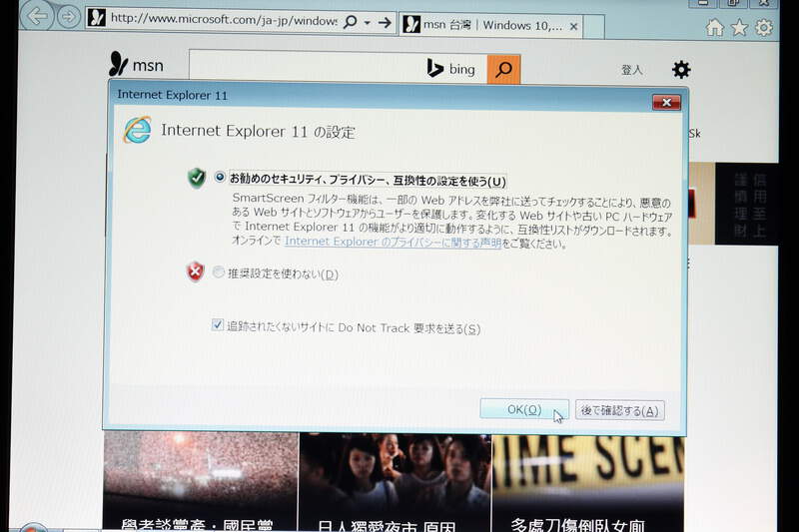Open the browser Tools gear icon
The height and width of the screenshot is (532, 799).
[x=763, y=28]
